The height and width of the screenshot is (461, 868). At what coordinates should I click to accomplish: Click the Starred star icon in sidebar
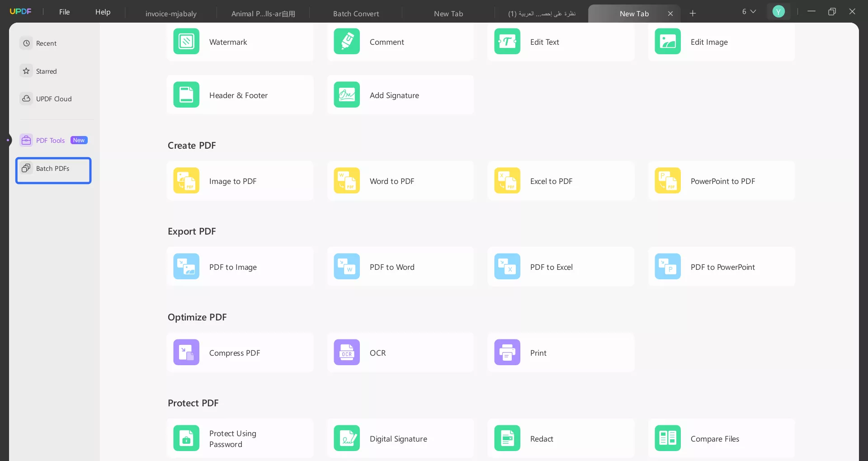click(26, 71)
